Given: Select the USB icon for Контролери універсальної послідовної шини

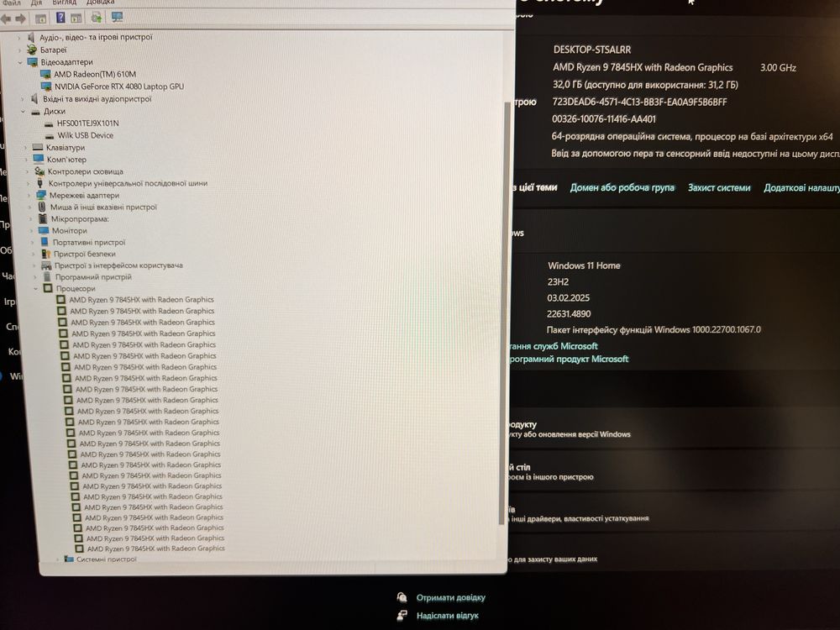Looking at the screenshot, I should point(40,183).
